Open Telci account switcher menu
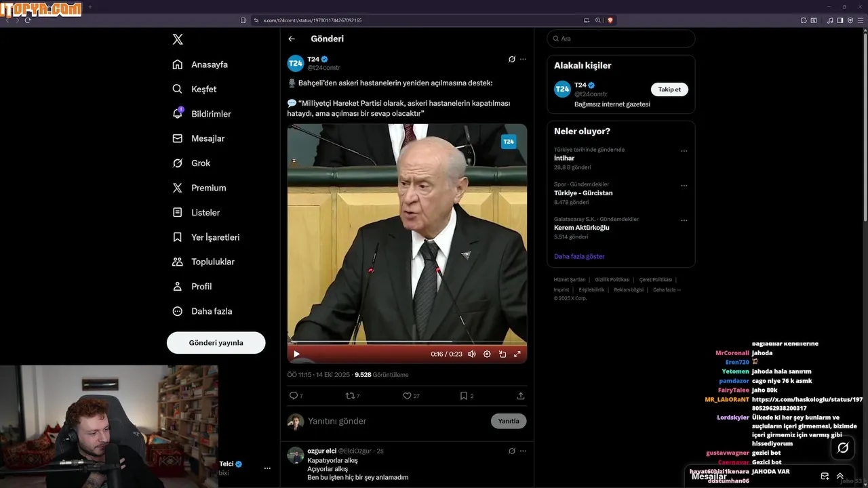Screen dimensions: 868x488 (x=267, y=468)
